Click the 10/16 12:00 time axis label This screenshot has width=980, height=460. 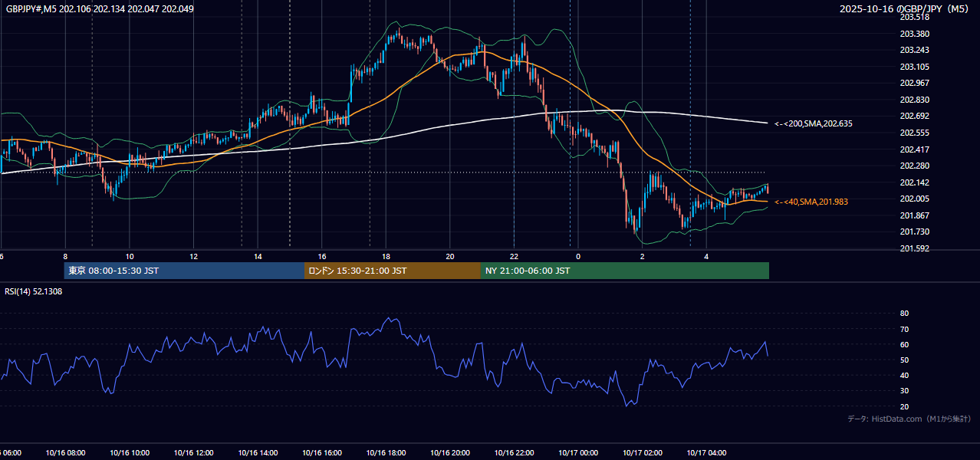[x=193, y=453]
